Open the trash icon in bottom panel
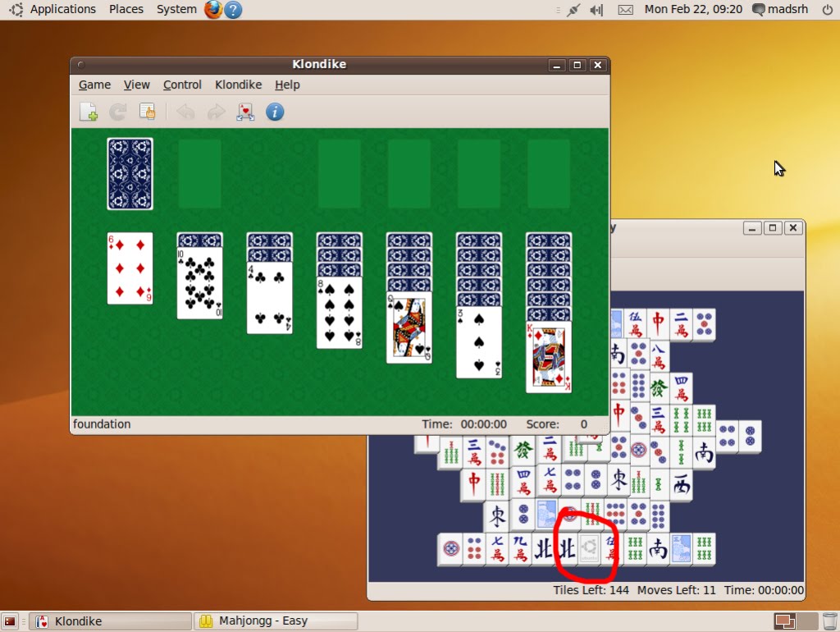This screenshot has width=840, height=632. [829, 621]
